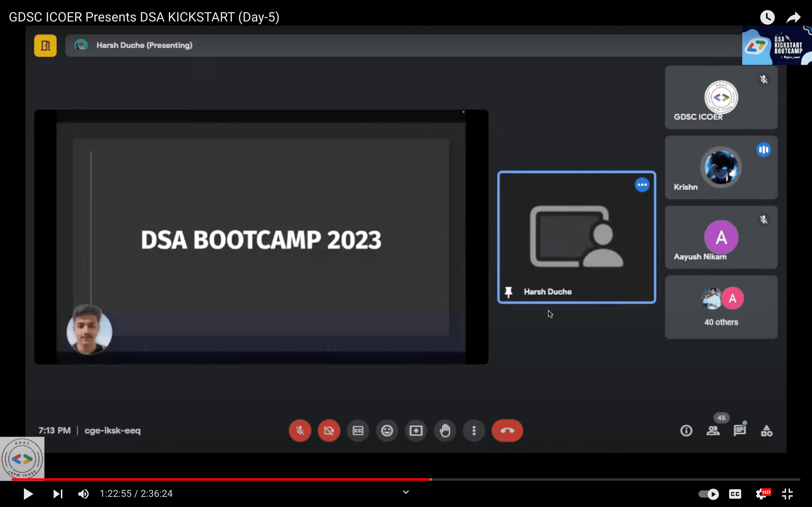
Task: Open the emoji reactions button
Action: tap(387, 430)
